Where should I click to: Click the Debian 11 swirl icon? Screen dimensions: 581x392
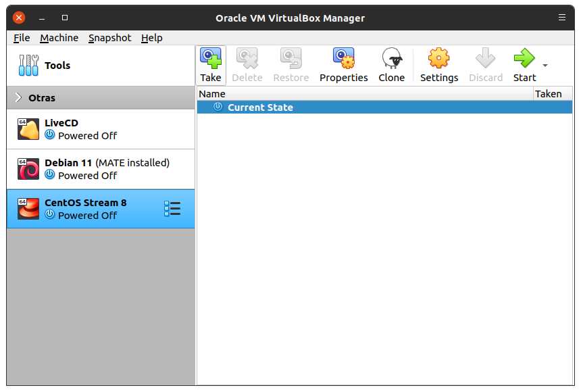coord(28,169)
